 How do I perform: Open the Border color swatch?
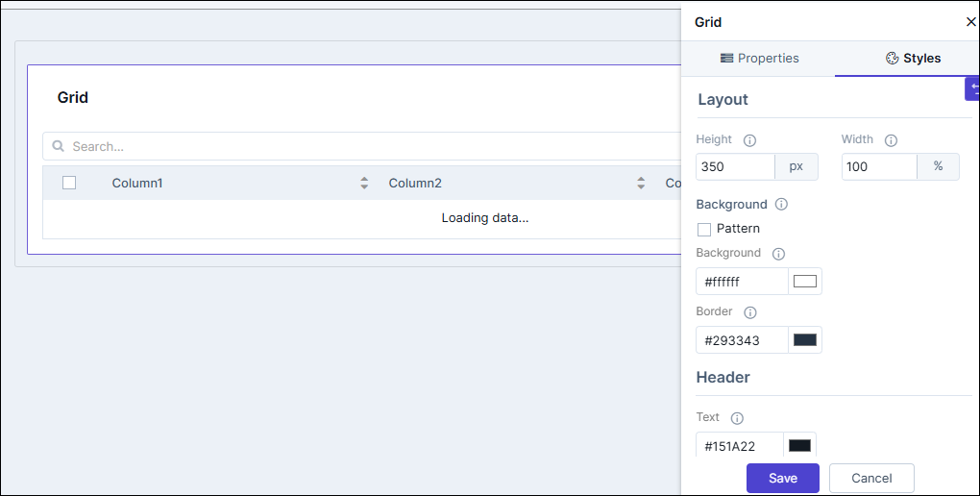[805, 339]
